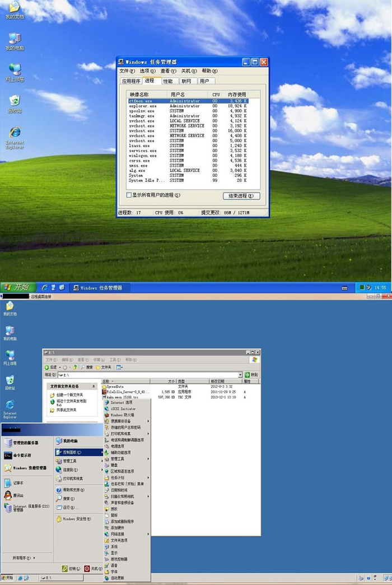
Task: Check 显示所有用户的进程 checkbox
Action: (x=129, y=195)
